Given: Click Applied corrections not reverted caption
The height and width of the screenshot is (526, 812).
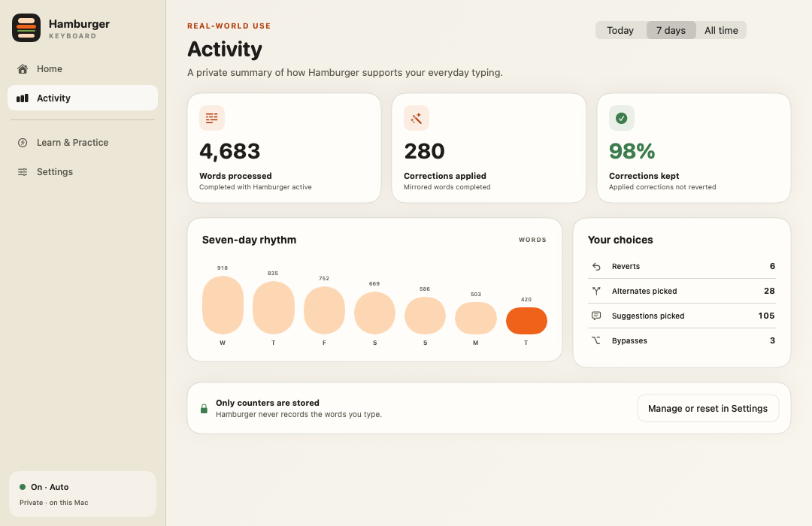Looking at the screenshot, I should tap(662, 187).
